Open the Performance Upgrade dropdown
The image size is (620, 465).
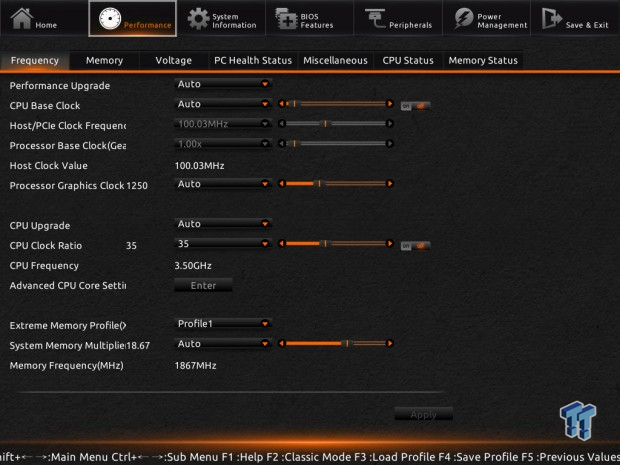point(223,84)
